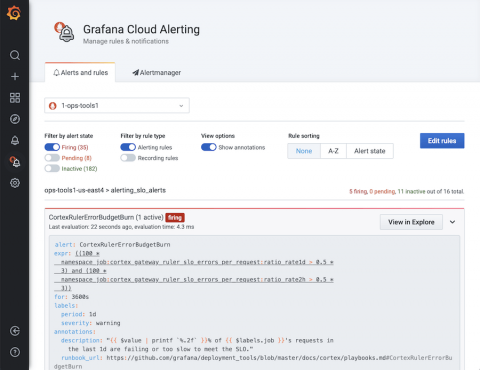
Task: Click the 'severity: warning' label line
Action: tap(90, 323)
